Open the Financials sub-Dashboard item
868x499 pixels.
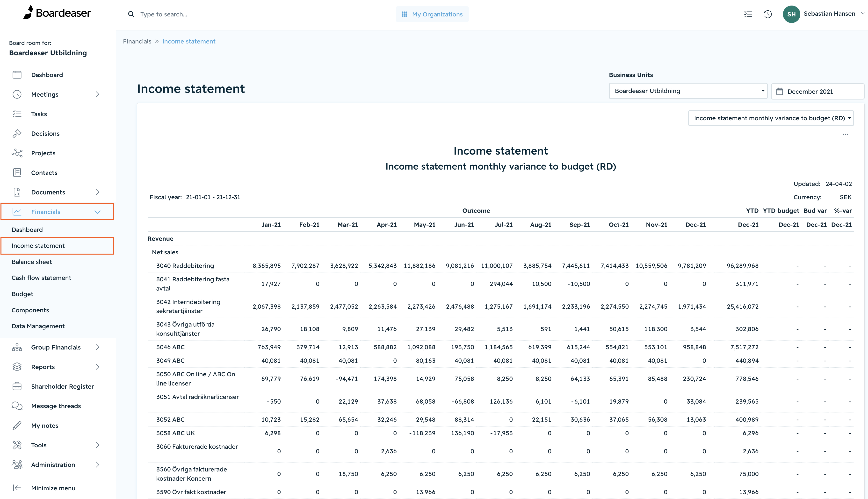pyautogui.click(x=27, y=230)
